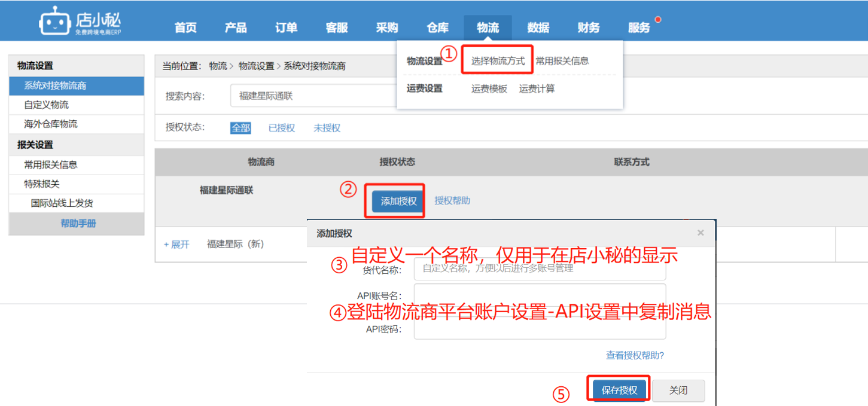
Task: Expand the 福建星际（新） row
Action: tap(176, 245)
